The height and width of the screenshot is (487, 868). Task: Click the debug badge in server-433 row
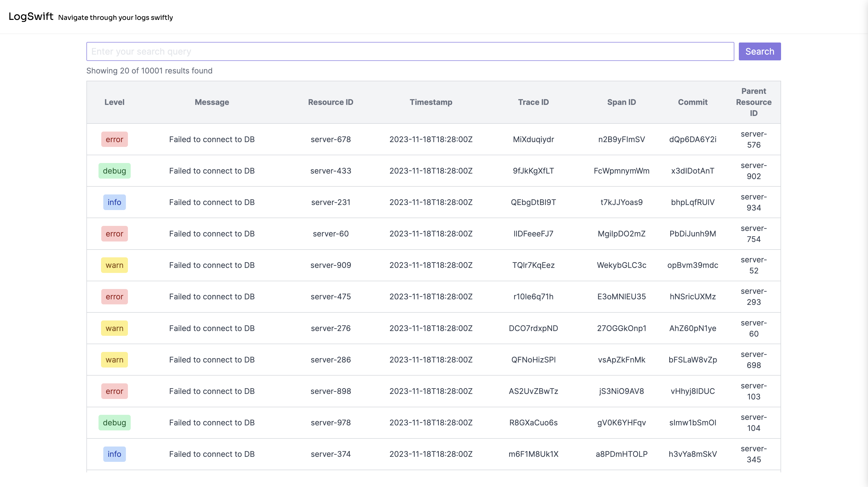pos(114,171)
